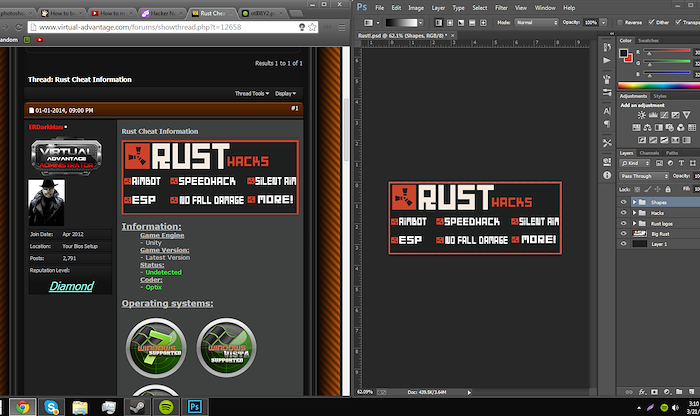This screenshot has width=700, height=416.
Task: Expand the Hacks layer group
Action: click(634, 213)
